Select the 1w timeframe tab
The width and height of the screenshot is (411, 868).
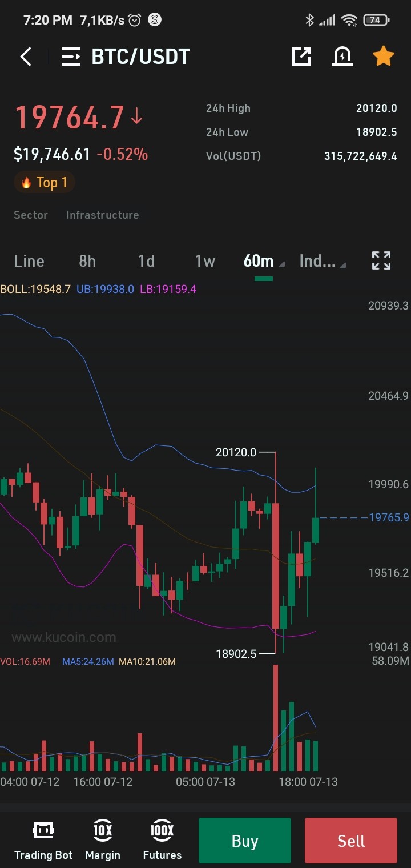(205, 261)
